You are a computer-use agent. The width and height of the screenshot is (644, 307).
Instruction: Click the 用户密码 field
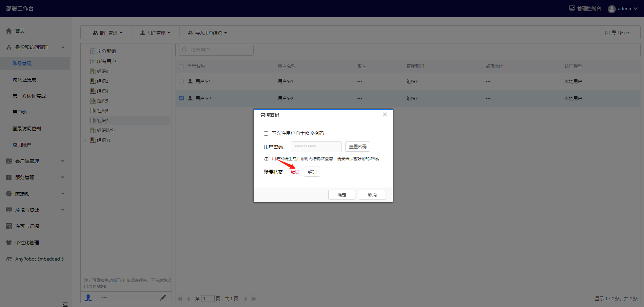pos(316,147)
